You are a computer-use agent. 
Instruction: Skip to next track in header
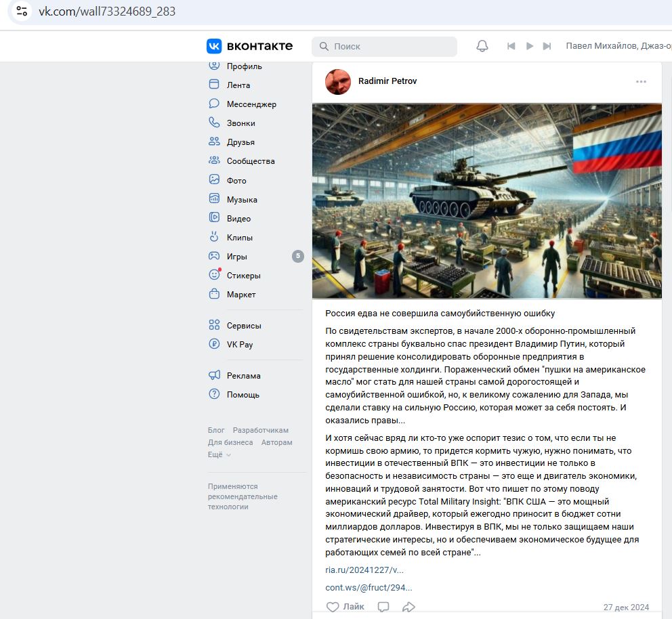tap(547, 46)
